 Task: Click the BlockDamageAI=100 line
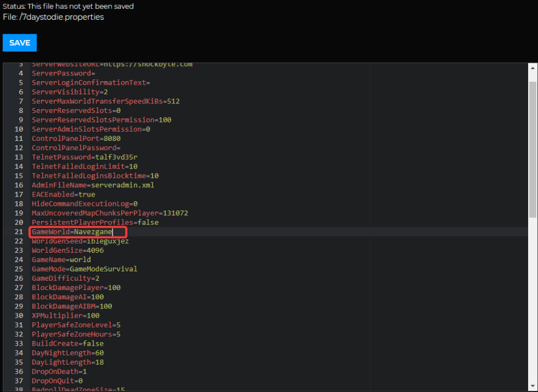pyautogui.click(x=67, y=297)
